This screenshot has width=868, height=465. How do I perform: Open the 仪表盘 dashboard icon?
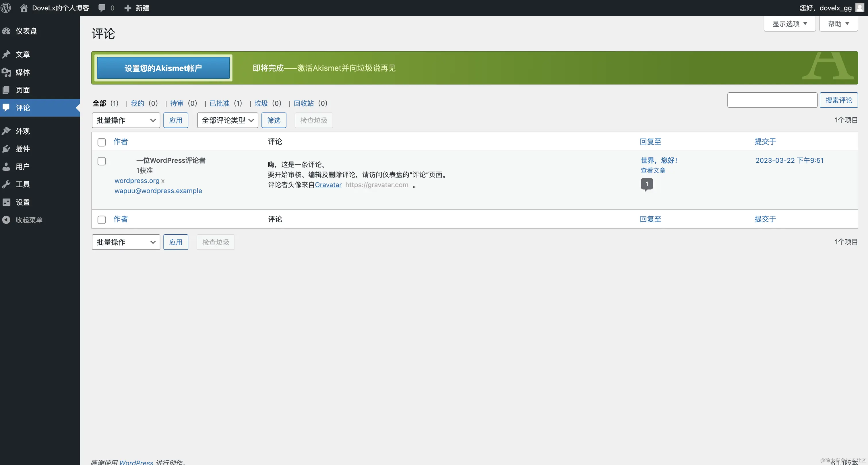6,31
